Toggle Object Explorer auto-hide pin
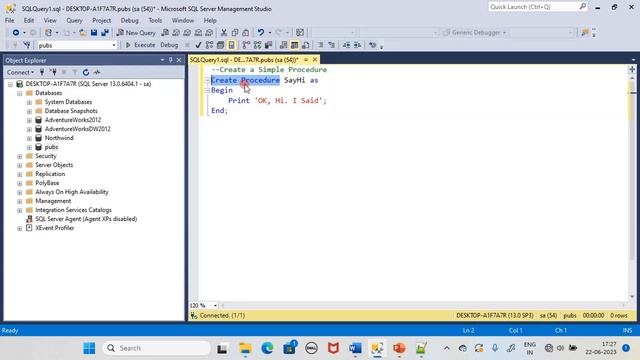640x360 pixels. [171, 60]
